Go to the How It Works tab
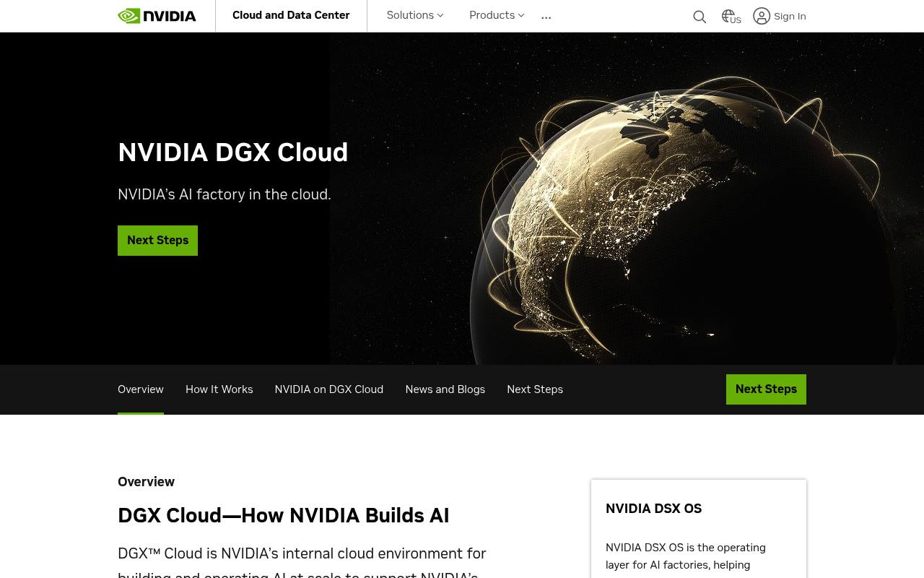 219,389
